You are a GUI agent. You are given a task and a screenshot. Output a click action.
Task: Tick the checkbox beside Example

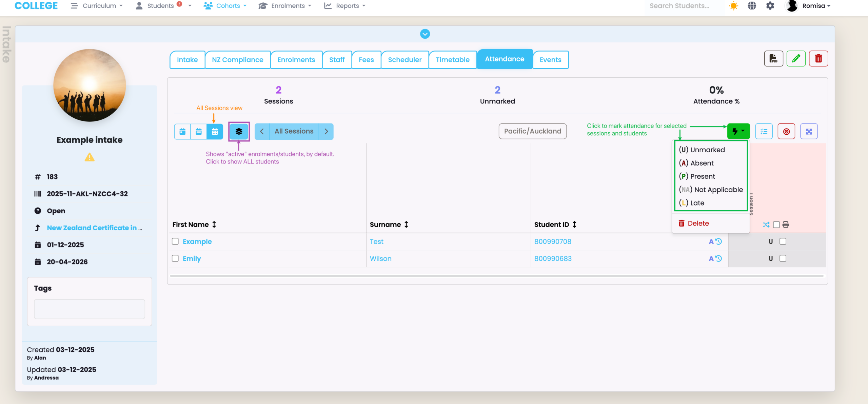point(175,241)
